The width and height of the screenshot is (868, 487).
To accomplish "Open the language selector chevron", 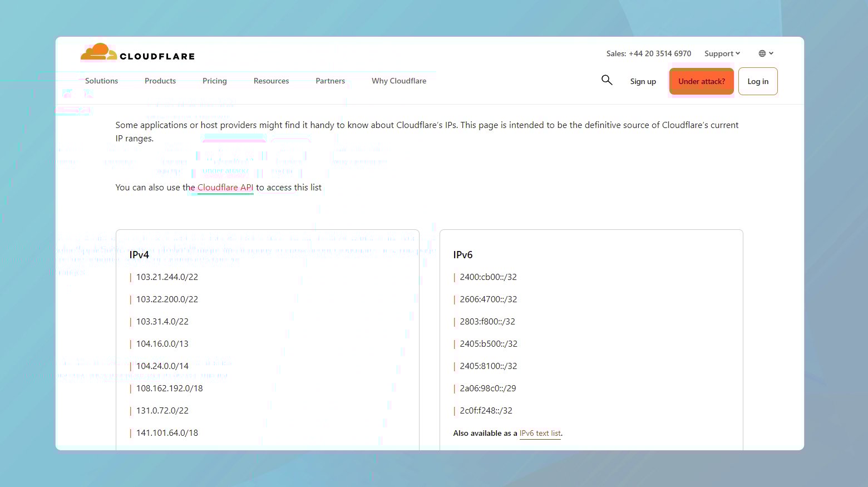I will [x=771, y=53].
